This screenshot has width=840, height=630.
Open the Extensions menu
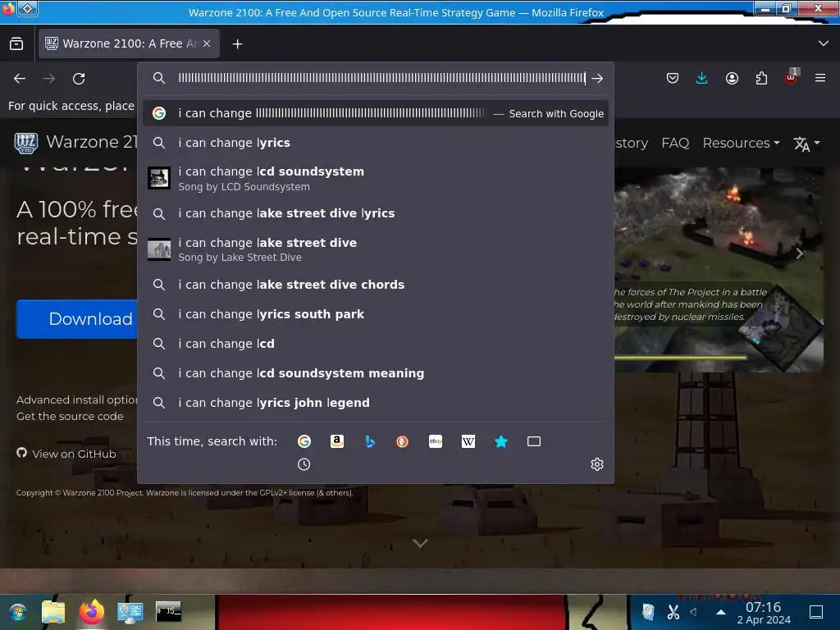click(761, 79)
